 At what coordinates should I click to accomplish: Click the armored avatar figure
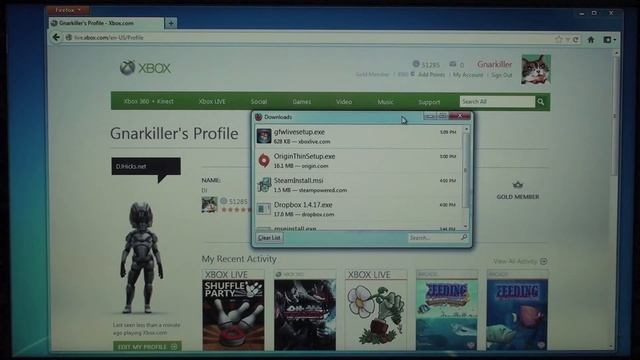point(141,257)
